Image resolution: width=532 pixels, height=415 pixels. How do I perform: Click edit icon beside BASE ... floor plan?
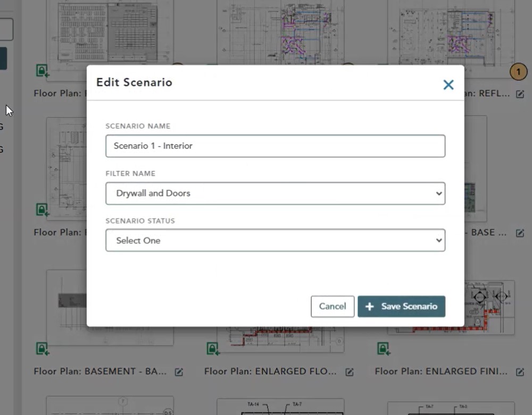pos(520,233)
